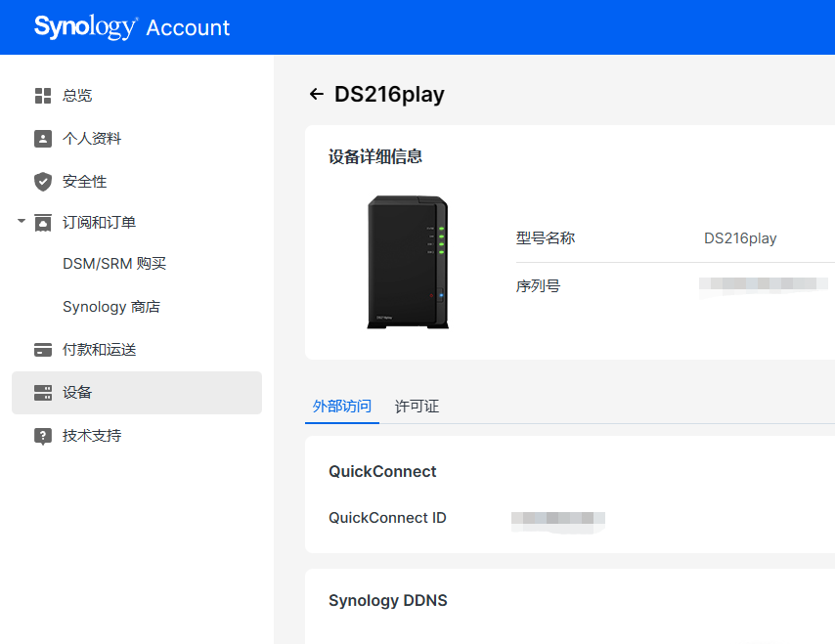Click the DS216play device image

[x=408, y=263]
